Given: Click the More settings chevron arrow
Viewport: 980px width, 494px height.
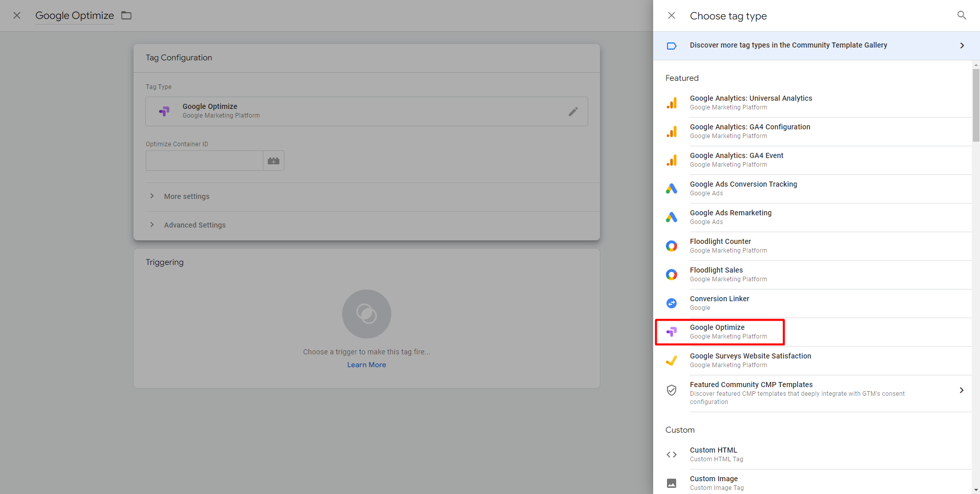Looking at the screenshot, I should click(x=152, y=196).
